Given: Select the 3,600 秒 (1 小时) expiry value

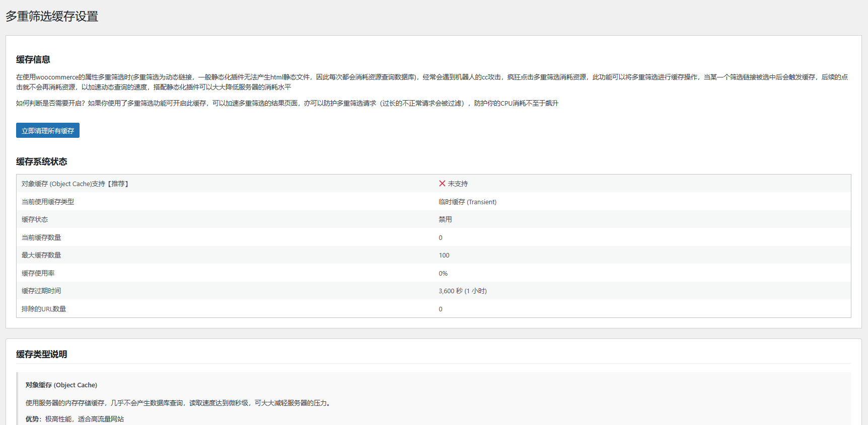Looking at the screenshot, I should coord(462,291).
